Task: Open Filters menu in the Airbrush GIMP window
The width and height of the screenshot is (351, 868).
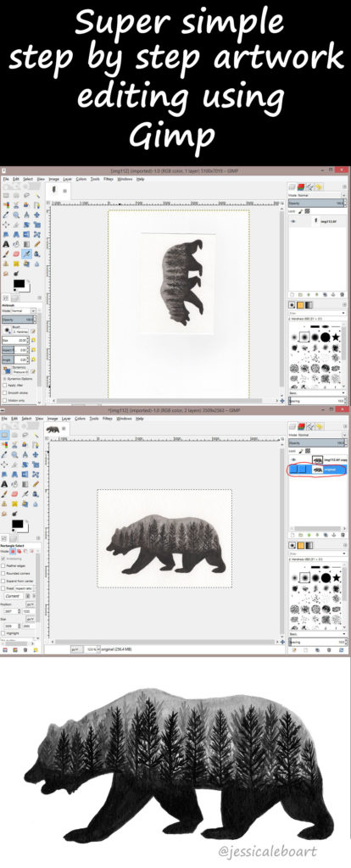Action: tap(108, 179)
